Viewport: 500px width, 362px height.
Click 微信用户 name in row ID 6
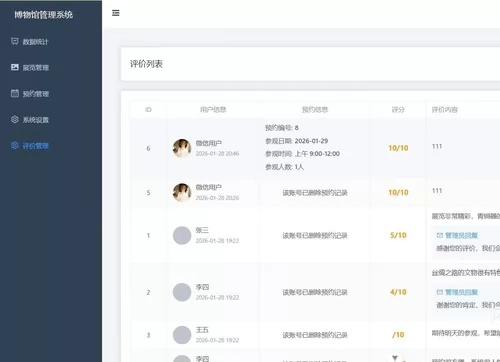tap(209, 143)
